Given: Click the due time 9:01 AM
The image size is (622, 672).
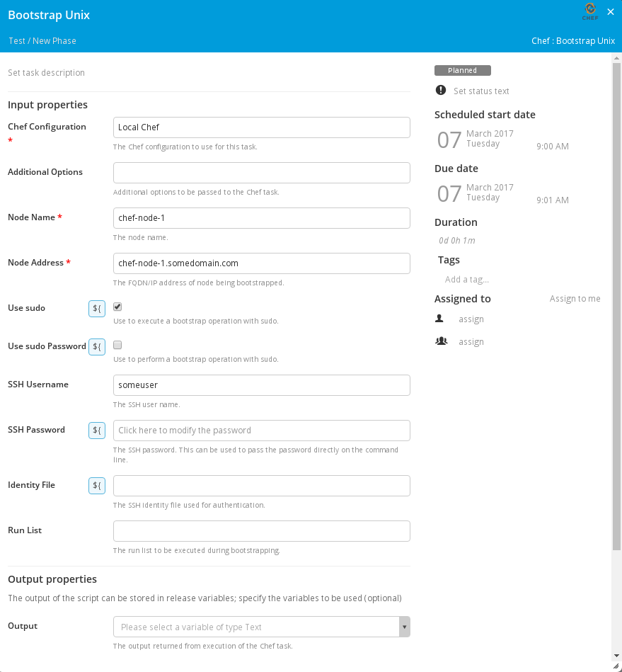Looking at the screenshot, I should click(553, 200).
